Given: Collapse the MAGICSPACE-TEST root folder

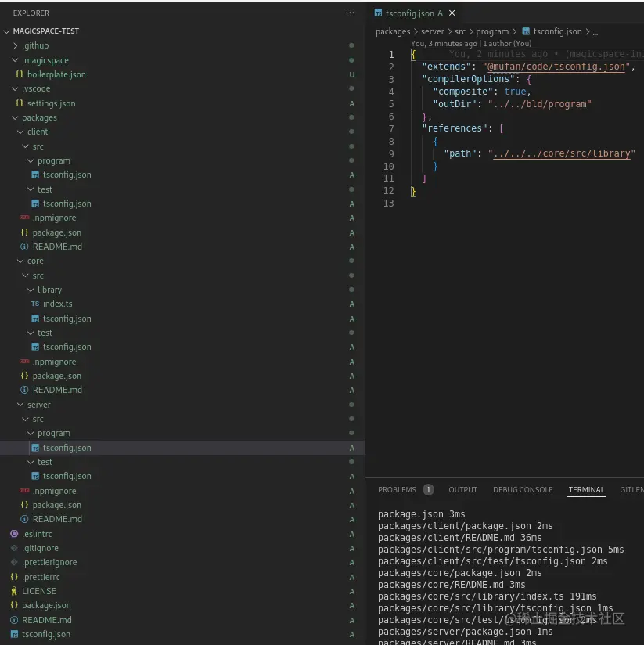Looking at the screenshot, I should 6,31.
